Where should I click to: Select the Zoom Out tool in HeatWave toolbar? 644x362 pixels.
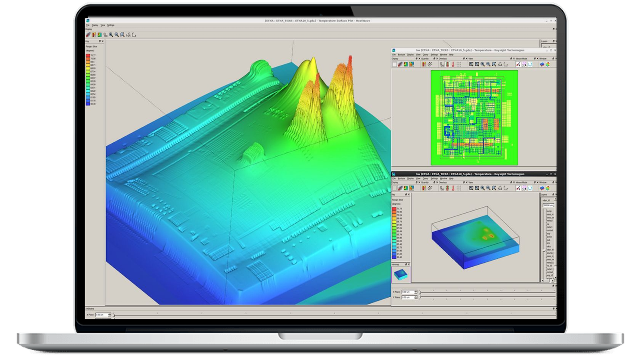pyautogui.click(x=116, y=35)
